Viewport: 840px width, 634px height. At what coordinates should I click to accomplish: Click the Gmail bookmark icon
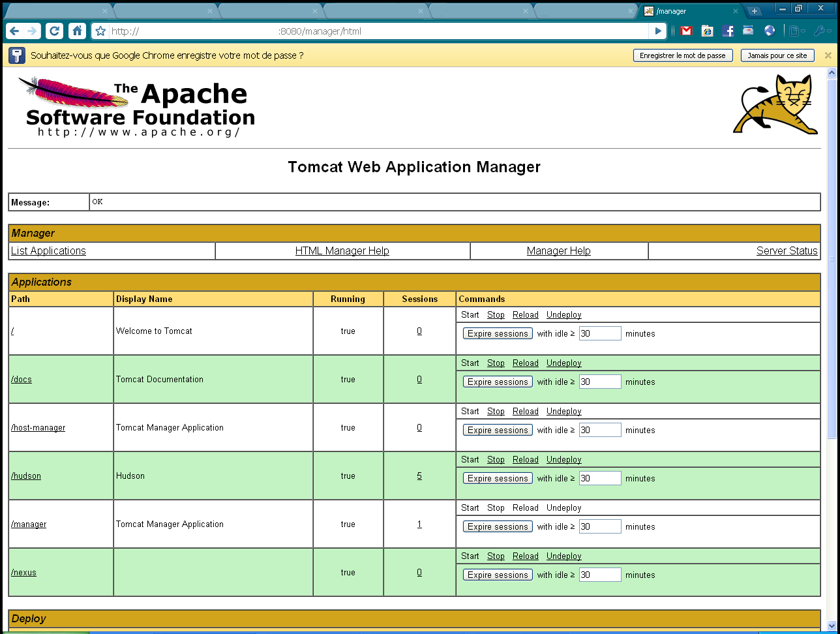tap(686, 31)
